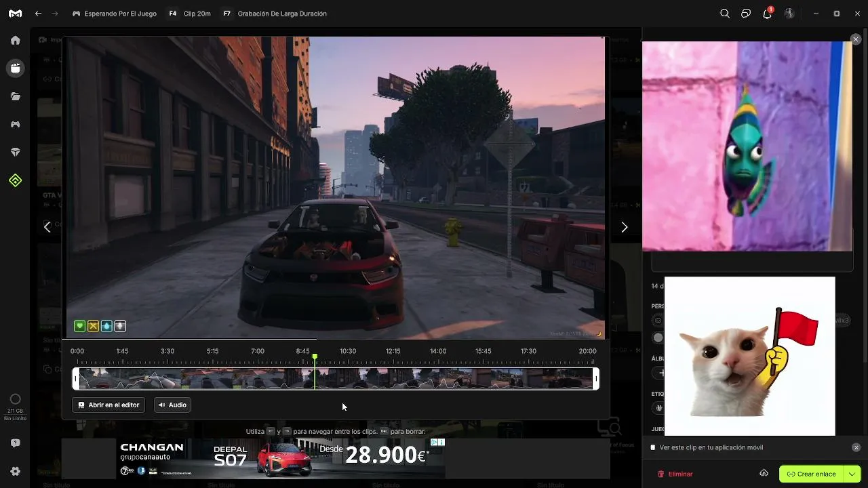
Task: Click the F4 Clip 20m shortcut
Action: pos(189,14)
